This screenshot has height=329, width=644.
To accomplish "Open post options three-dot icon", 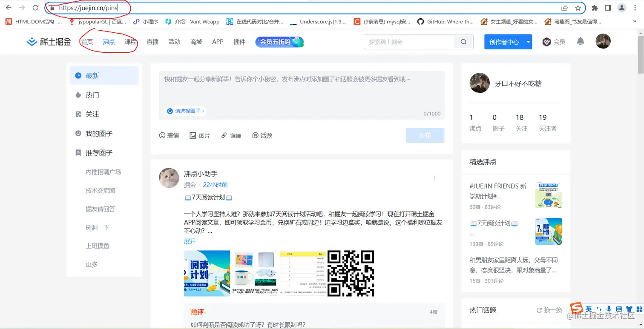I will pyautogui.click(x=434, y=178).
